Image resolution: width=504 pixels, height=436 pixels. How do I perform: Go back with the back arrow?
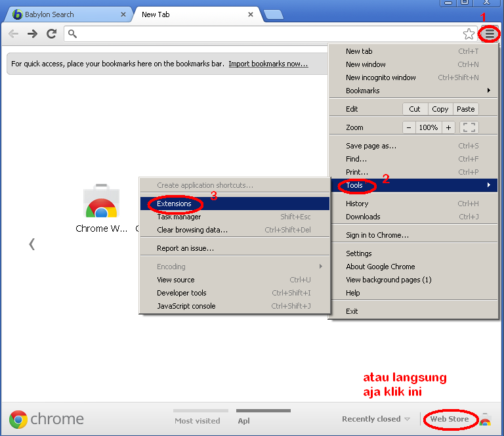tap(13, 33)
